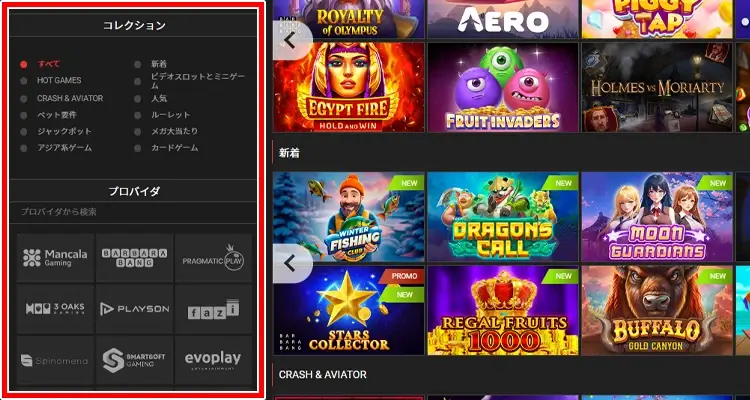Filter by Smartsoft Gaming provider logo
The width and height of the screenshot is (750, 400).
[x=134, y=360]
